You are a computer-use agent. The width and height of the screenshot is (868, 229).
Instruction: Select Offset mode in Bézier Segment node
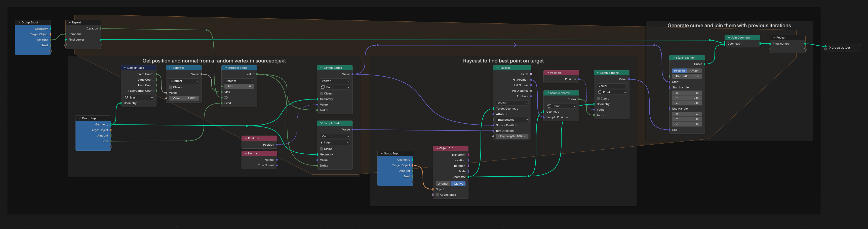coord(694,71)
